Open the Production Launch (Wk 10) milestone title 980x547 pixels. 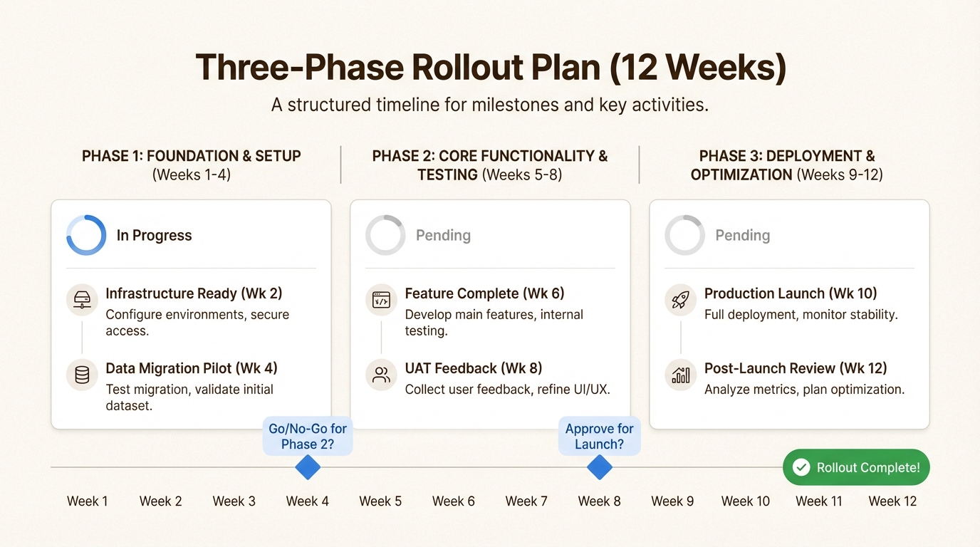pyautogui.click(x=791, y=293)
